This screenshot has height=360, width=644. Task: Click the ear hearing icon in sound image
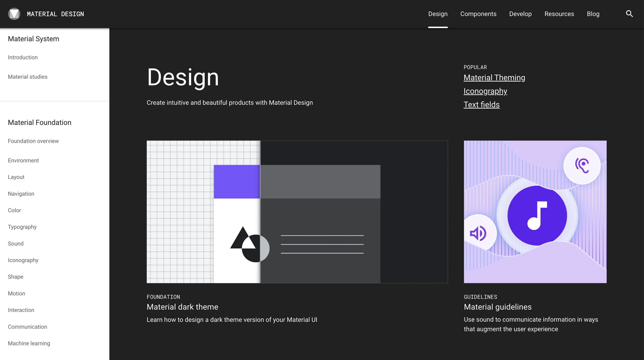[582, 165]
